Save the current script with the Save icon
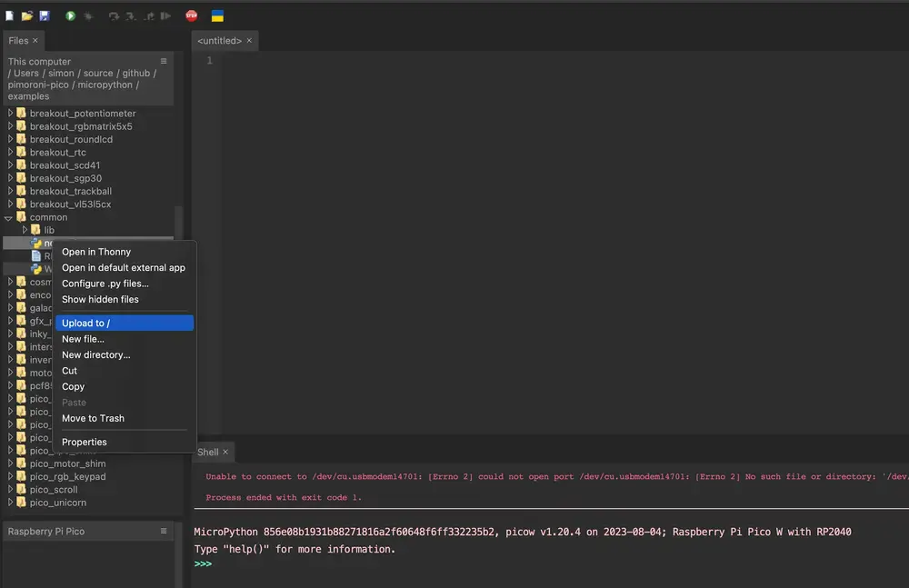Image resolution: width=909 pixels, height=588 pixels. 45,15
